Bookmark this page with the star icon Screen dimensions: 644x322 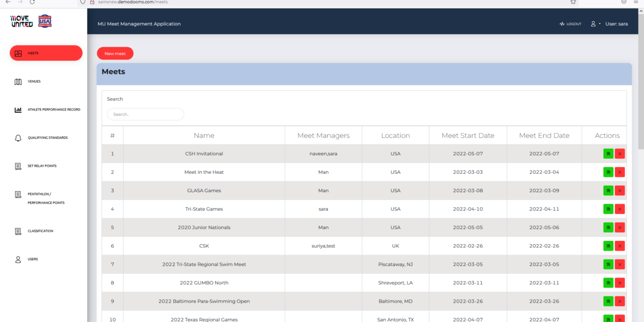click(573, 2)
